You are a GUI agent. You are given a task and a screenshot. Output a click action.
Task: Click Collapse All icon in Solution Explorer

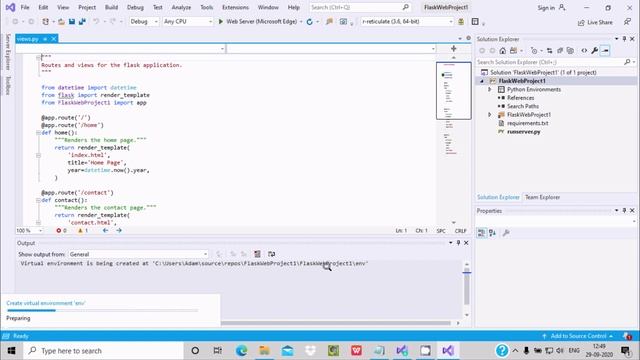(x=560, y=51)
